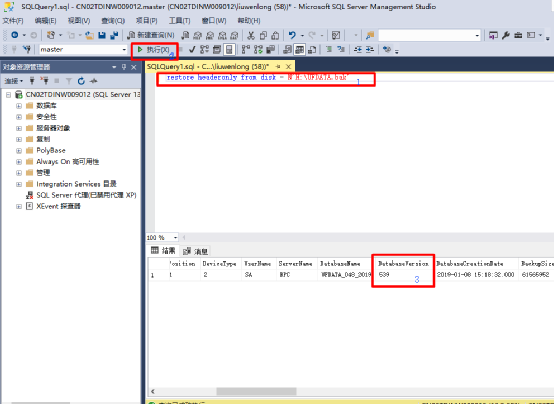Open the 视图(V) menu
This screenshot has width=554, height=404.
coord(79,21)
